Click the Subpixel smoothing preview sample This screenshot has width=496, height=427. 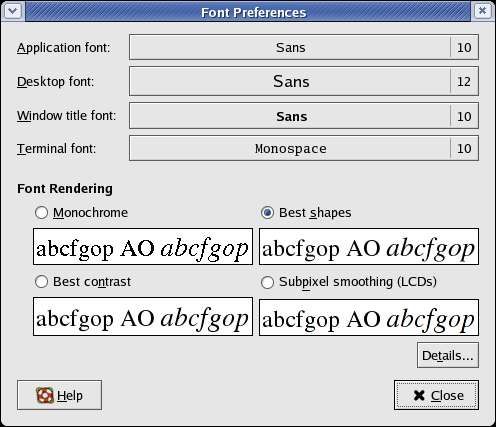369,318
